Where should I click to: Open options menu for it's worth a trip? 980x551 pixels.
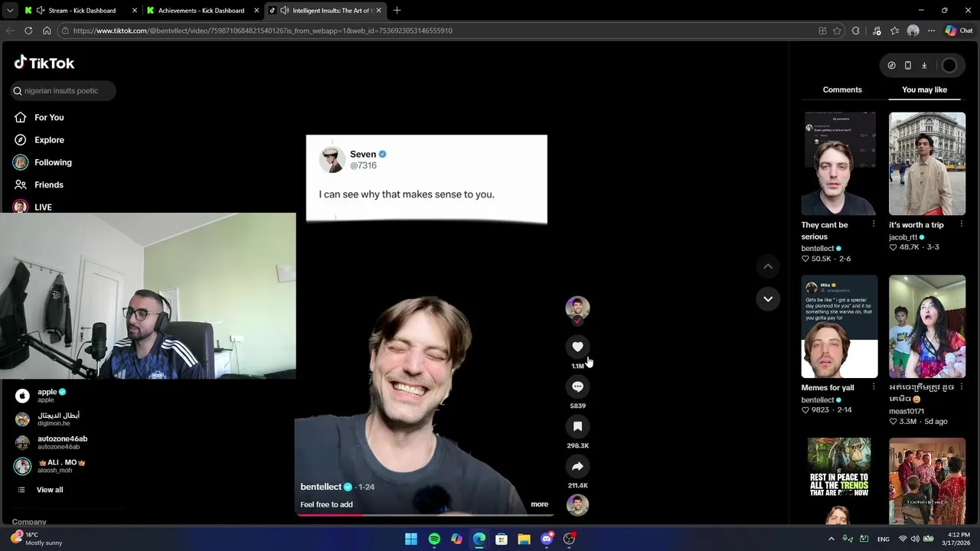click(961, 224)
